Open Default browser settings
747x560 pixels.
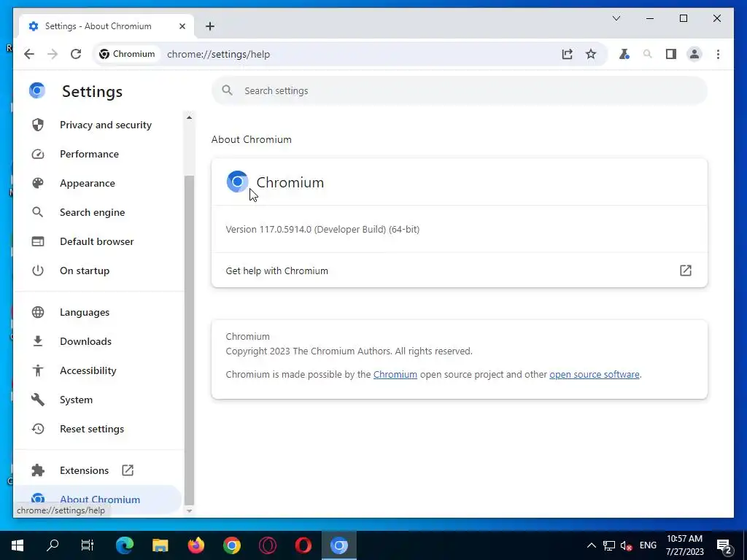pyautogui.click(x=98, y=241)
